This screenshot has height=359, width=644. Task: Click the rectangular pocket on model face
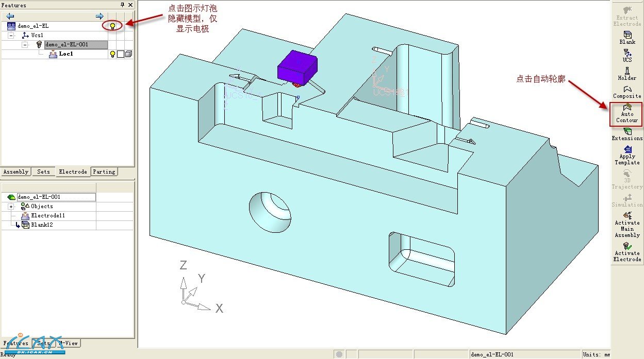pos(422,259)
